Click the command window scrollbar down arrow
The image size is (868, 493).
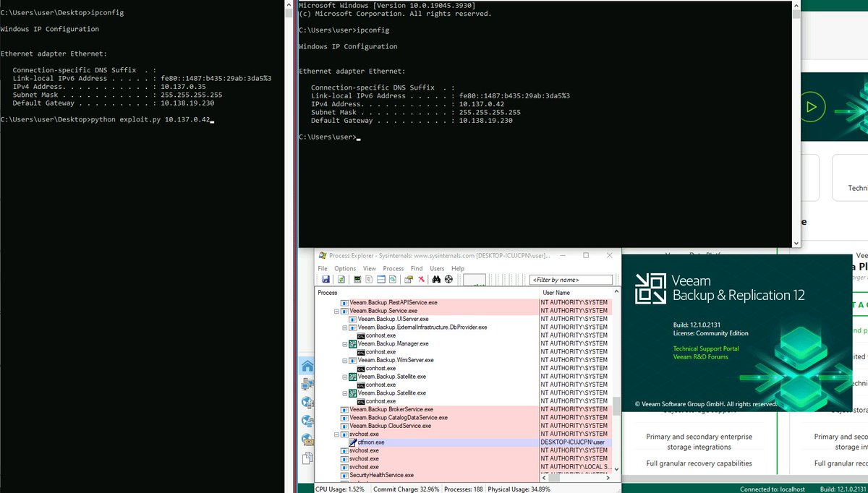coord(796,244)
